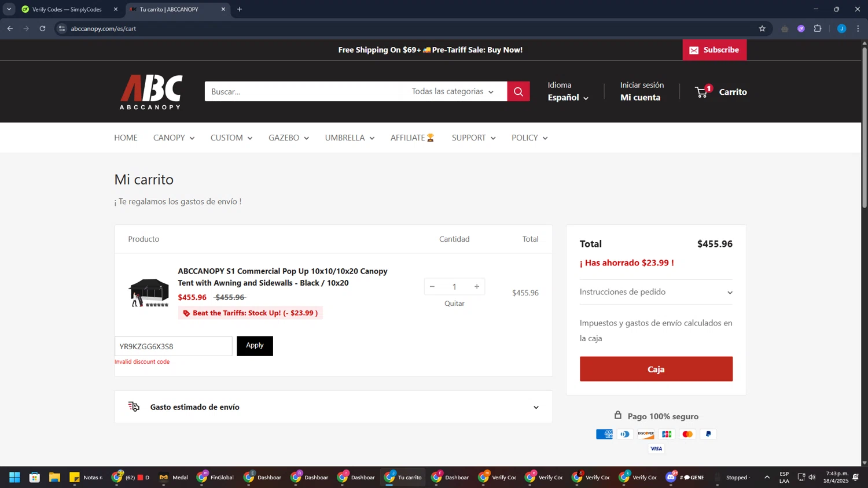
Task: Expand Gasto estimado de envío section
Action: (333, 407)
